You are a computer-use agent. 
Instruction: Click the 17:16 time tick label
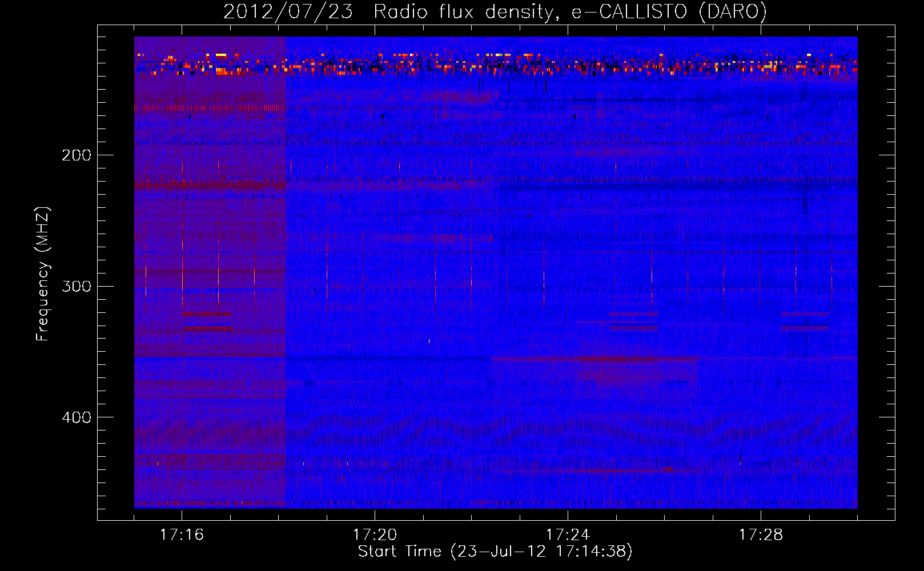[x=182, y=534]
